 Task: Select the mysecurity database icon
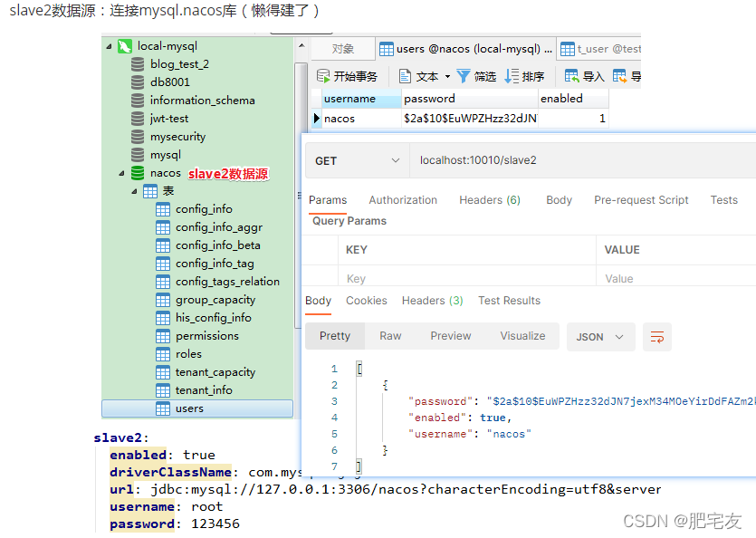tap(138, 137)
